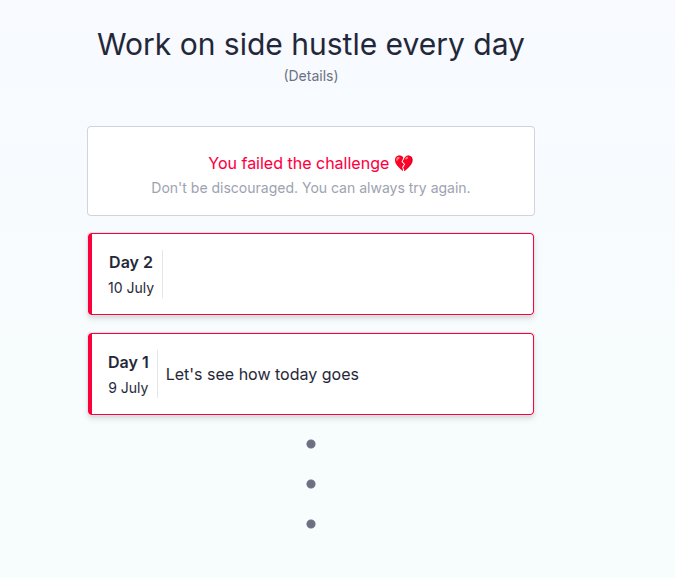The image size is (675, 578).
Task: Click the "10 July" date
Action: pyautogui.click(x=131, y=288)
